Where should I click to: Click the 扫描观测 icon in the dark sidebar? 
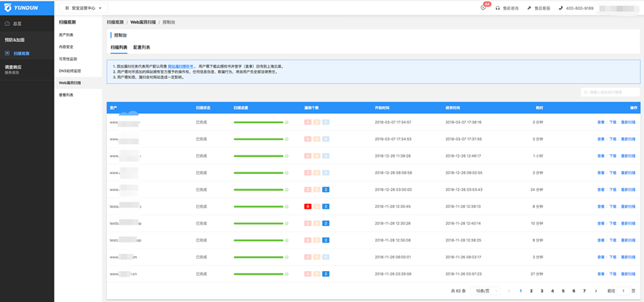coord(8,53)
